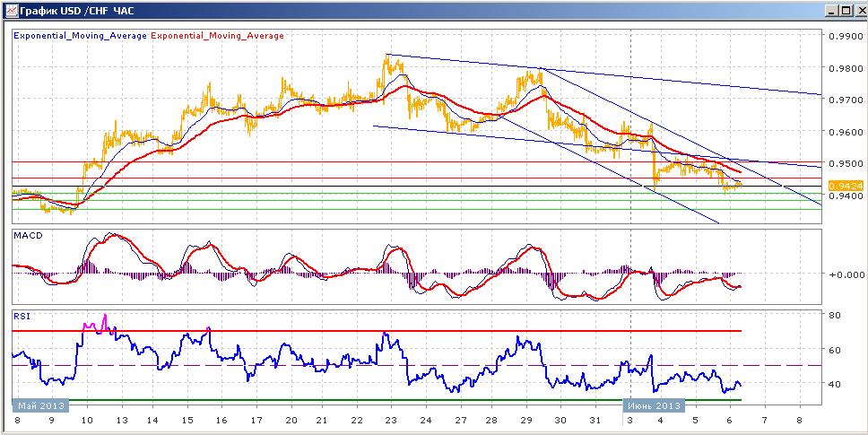Click date 29 on the time axis
The height and width of the screenshot is (435, 868).
pos(525,420)
